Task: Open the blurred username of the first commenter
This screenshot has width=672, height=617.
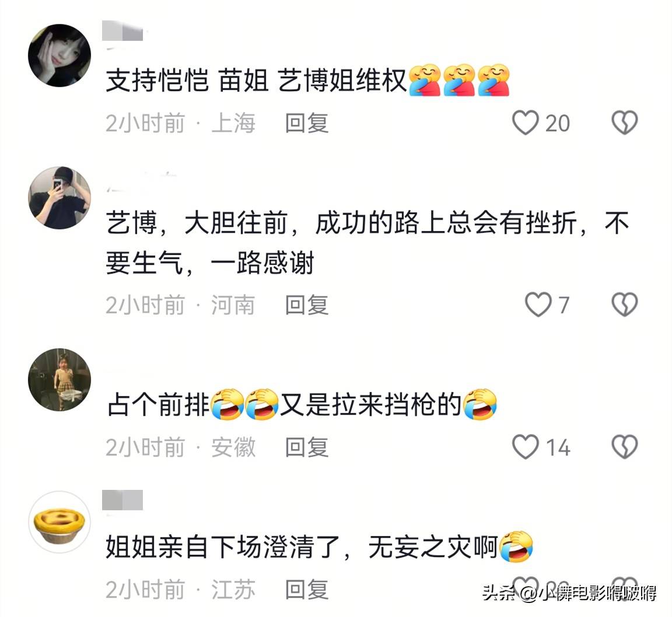Action: pyautogui.click(x=123, y=31)
